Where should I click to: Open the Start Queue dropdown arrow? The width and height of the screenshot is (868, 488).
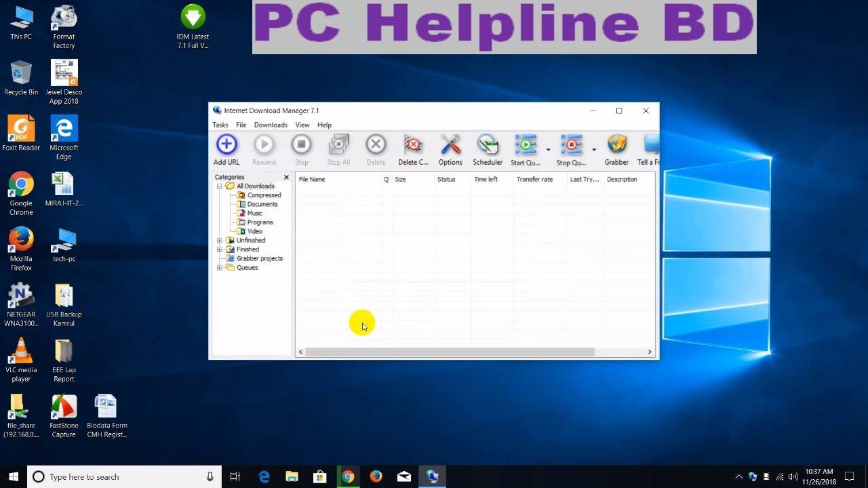(x=548, y=149)
